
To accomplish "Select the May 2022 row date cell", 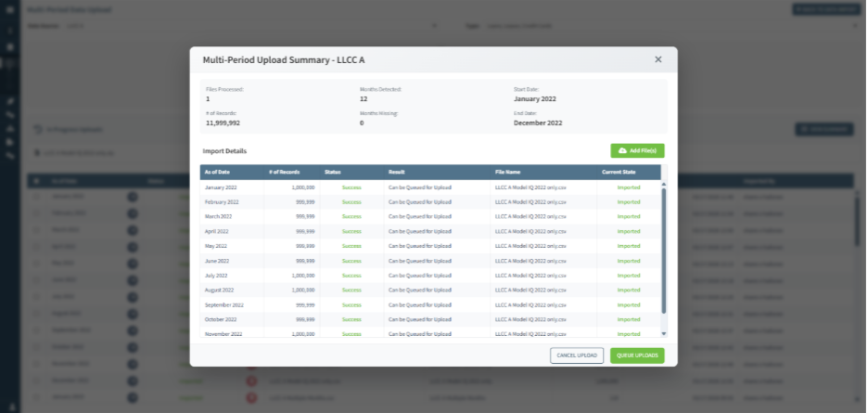I will point(216,246).
